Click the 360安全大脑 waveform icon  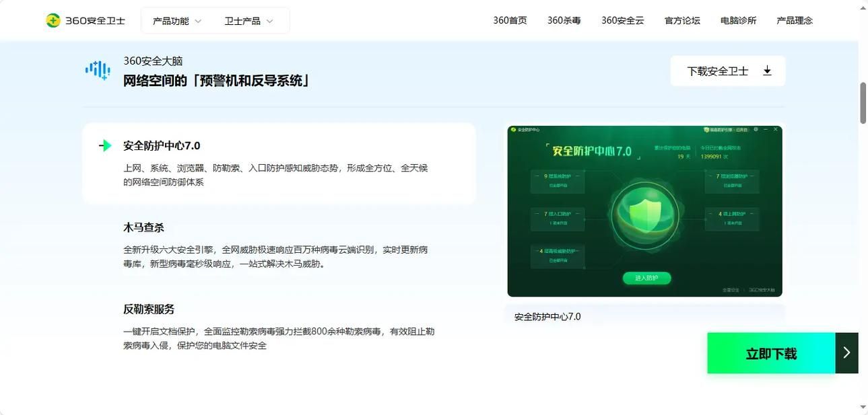[98, 70]
